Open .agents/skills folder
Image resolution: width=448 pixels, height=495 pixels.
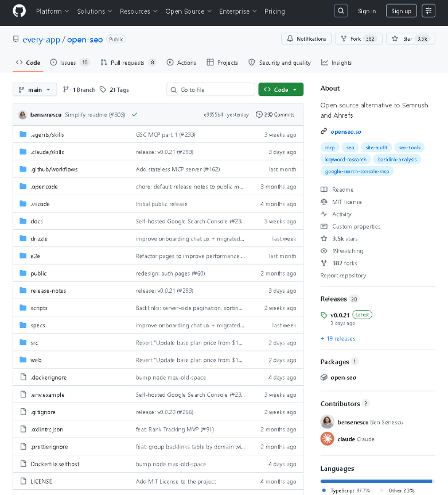pyautogui.click(x=47, y=135)
